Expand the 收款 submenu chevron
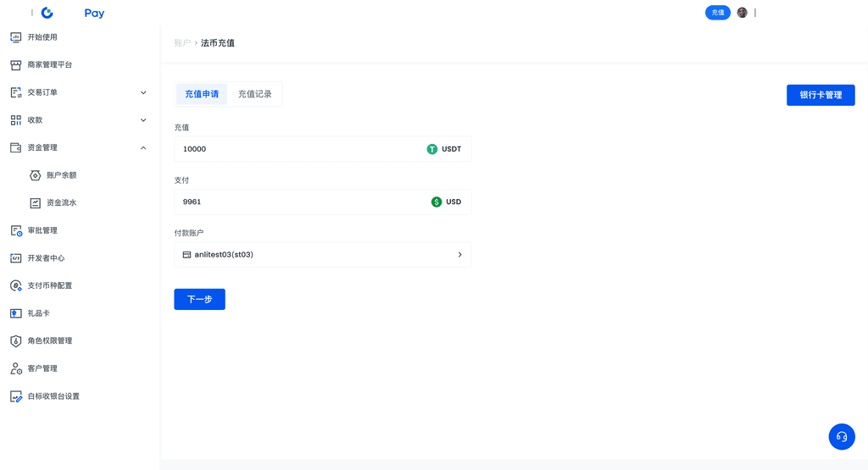The width and height of the screenshot is (868, 470). (x=143, y=120)
